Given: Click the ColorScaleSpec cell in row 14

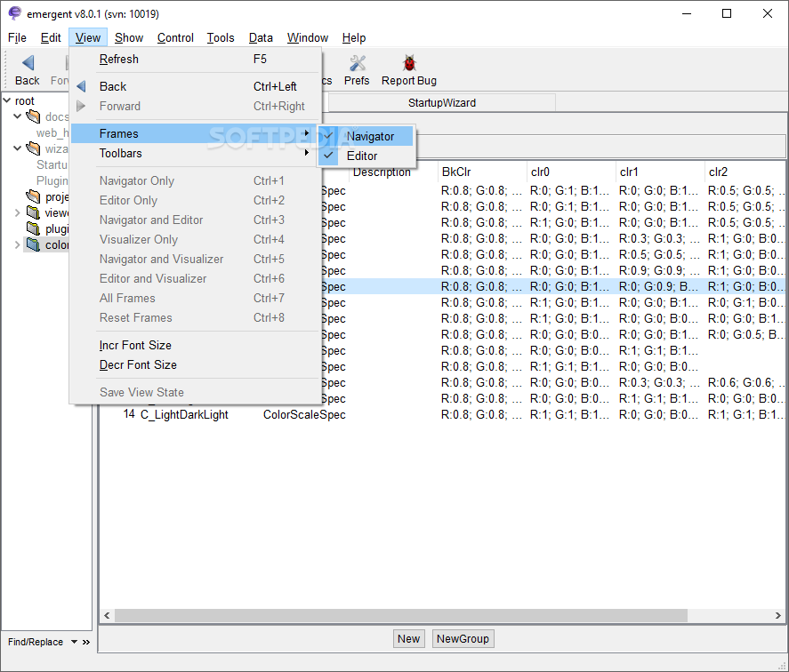Looking at the screenshot, I should coord(304,414).
